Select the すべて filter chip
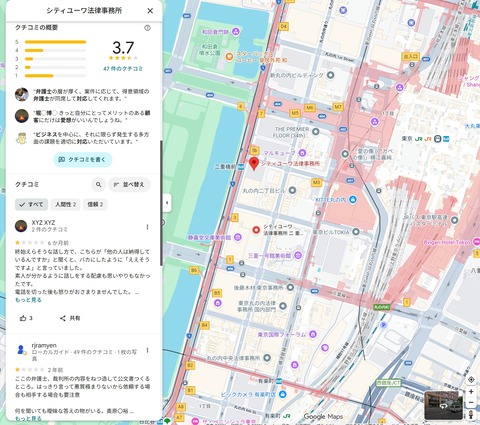480x425 pixels. (31, 204)
